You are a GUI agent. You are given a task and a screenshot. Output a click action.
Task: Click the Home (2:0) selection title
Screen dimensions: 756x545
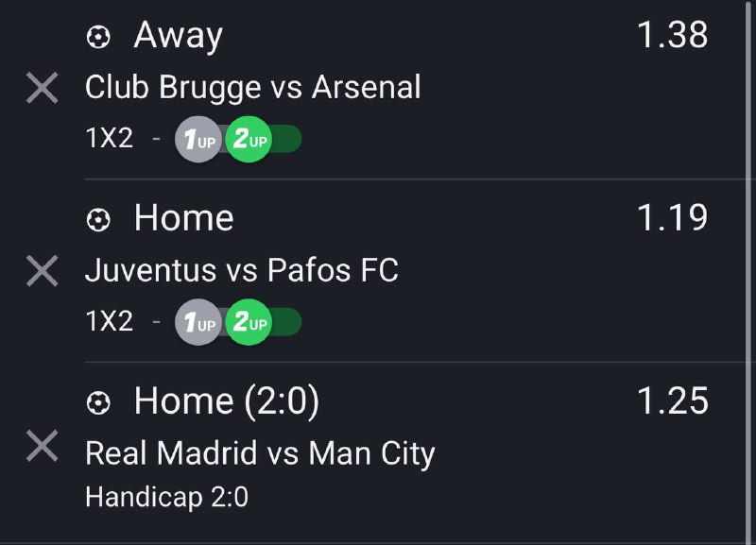(x=227, y=402)
